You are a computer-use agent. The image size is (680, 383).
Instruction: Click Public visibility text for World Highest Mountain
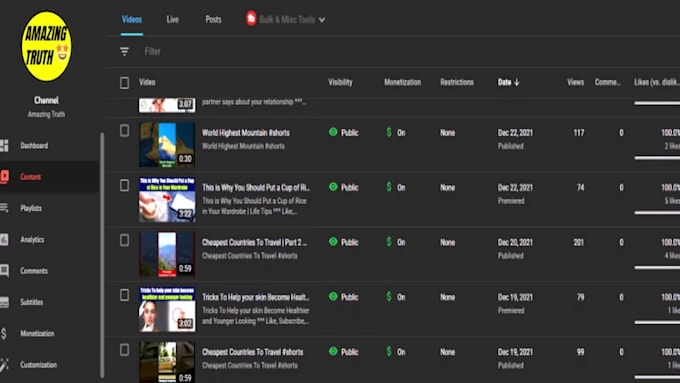point(350,133)
